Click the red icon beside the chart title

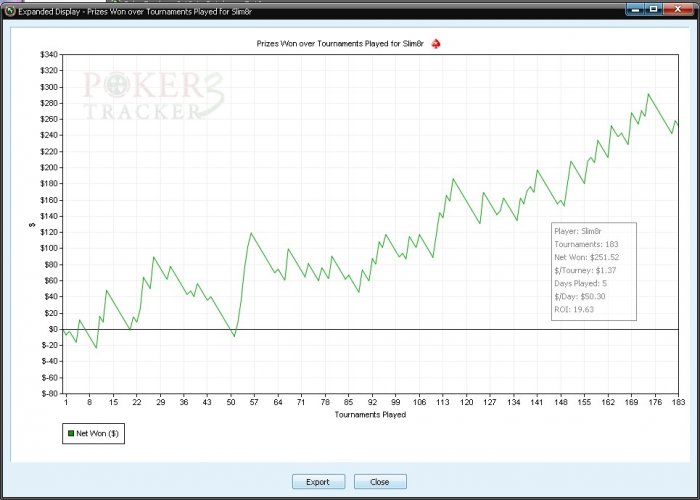436,44
